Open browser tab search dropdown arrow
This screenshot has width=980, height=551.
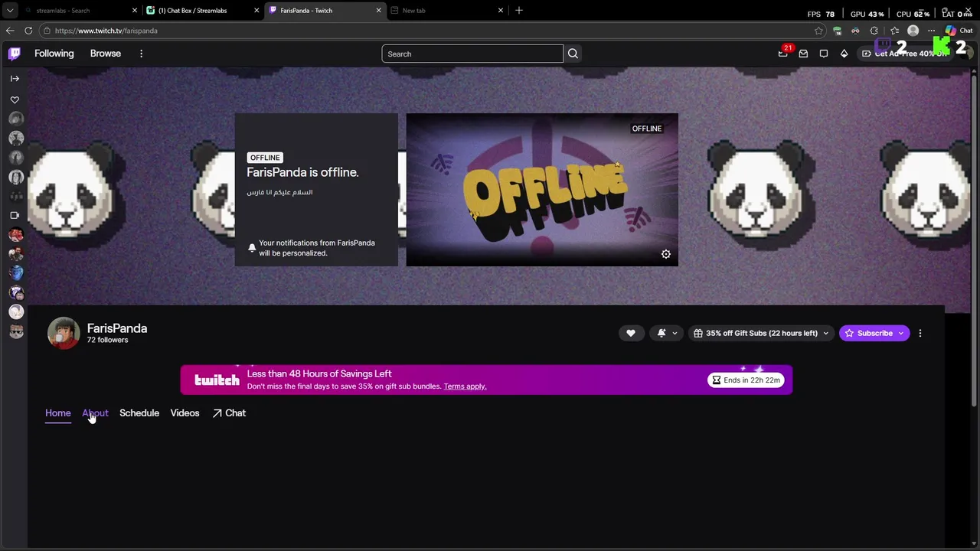[10, 11]
